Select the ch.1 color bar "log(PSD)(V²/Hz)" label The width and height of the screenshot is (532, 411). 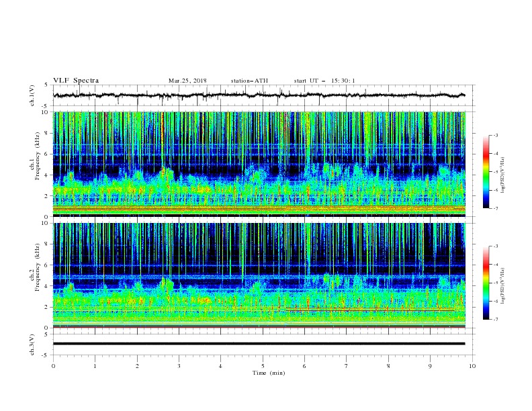(x=502, y=175)
